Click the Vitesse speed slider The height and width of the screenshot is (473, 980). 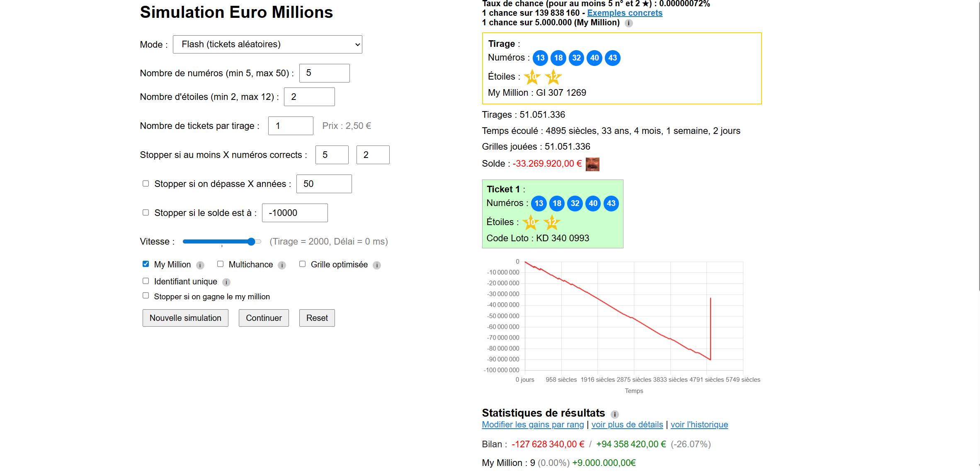222,242
